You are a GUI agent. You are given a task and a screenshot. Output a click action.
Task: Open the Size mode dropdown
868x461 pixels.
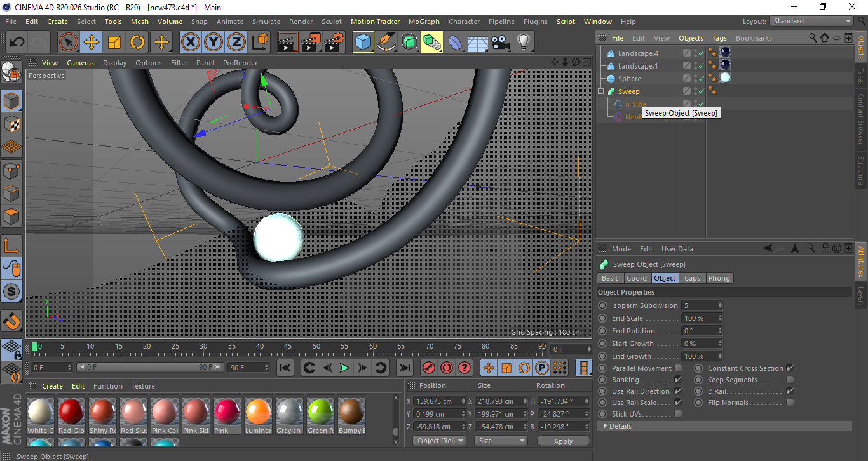click(501, 441)
